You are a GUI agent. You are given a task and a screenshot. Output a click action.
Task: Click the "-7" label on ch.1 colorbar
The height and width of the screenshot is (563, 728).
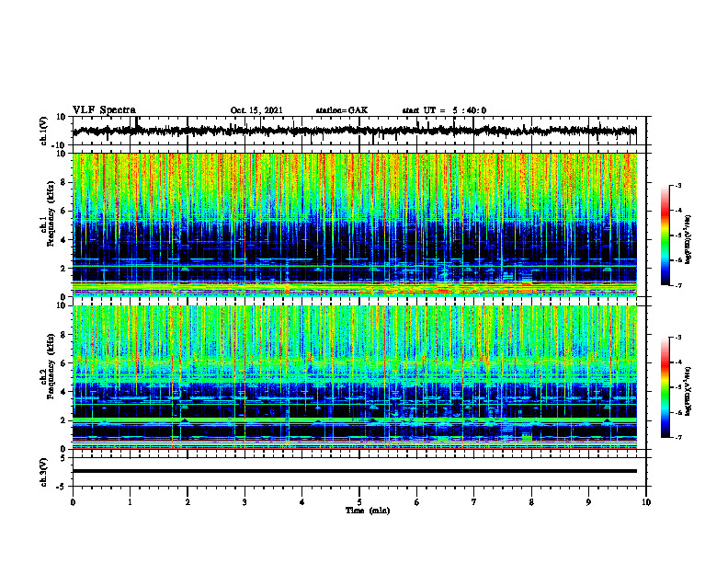[677, 286]
